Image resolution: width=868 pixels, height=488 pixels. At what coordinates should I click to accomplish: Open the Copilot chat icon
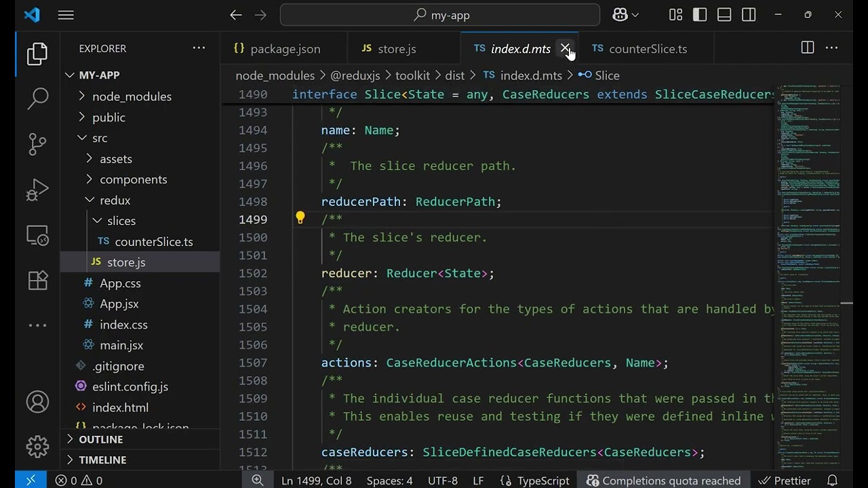(620, 15)
